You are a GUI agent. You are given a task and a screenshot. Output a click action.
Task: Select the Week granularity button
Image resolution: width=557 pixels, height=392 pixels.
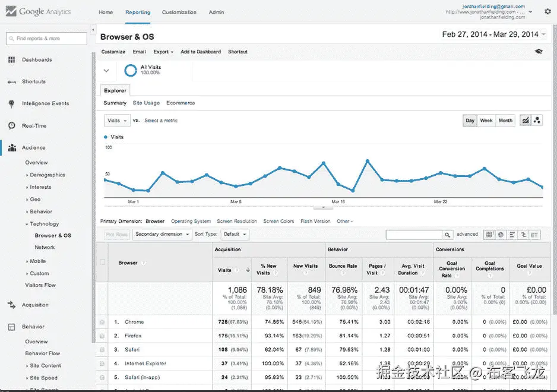(486, 121)
